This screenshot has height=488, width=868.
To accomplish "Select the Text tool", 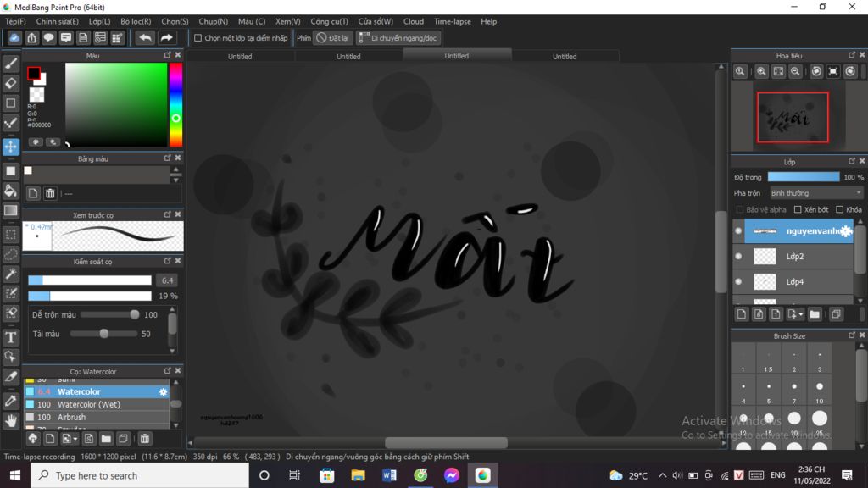I will [x=10, y=337].
